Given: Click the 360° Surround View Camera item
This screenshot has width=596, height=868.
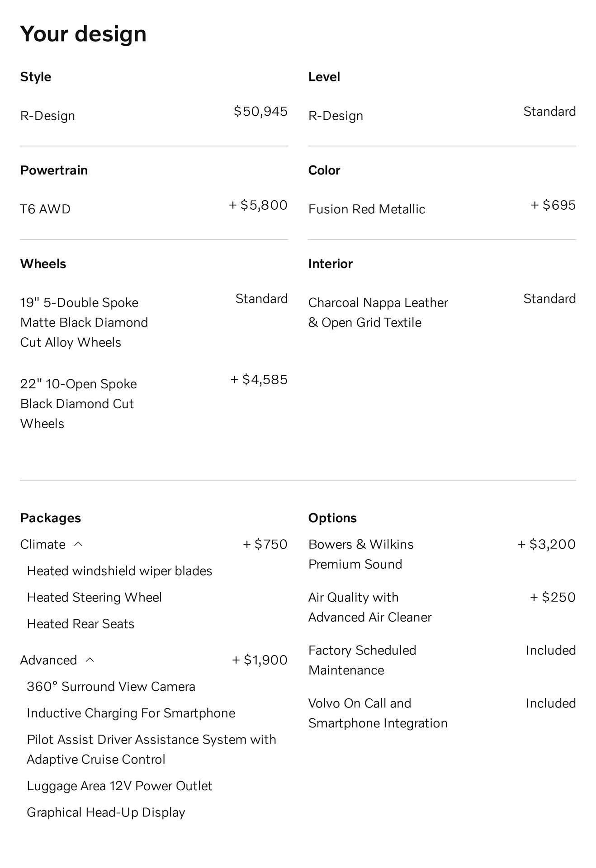Looking at the screenshot, I should [x=111, y=686].
